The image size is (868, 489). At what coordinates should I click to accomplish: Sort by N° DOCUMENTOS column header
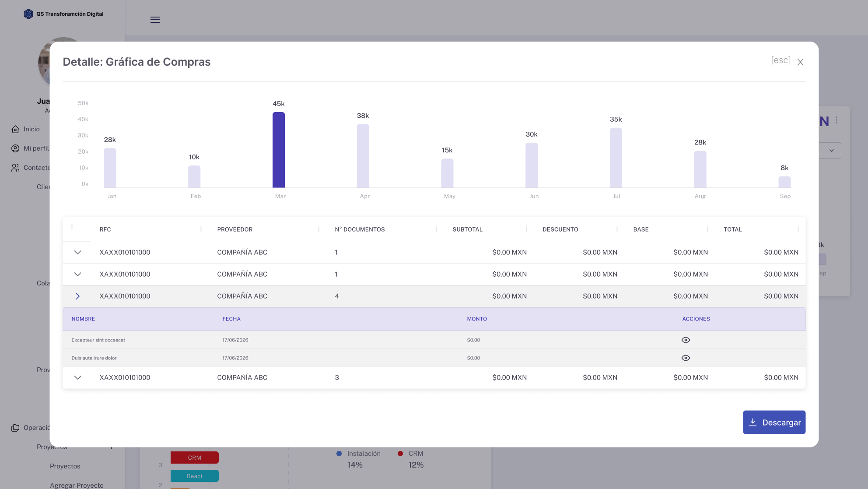(360, 229)
